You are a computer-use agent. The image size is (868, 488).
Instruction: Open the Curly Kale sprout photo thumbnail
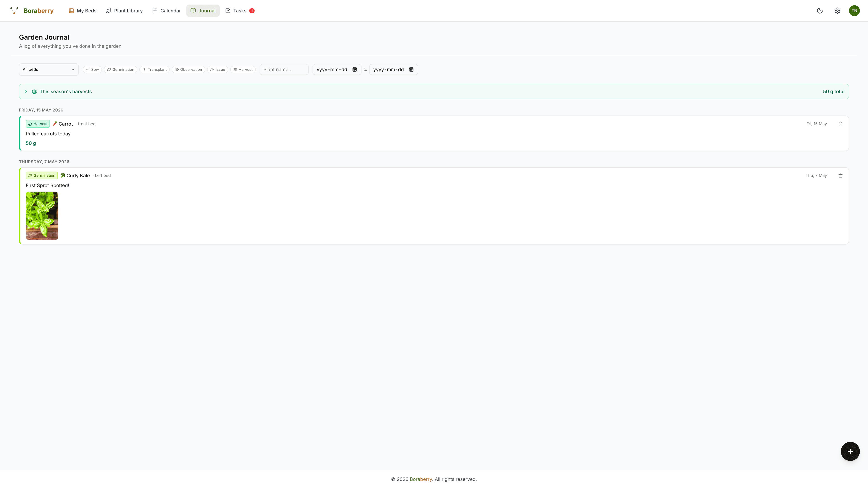(x=42, y=216)
